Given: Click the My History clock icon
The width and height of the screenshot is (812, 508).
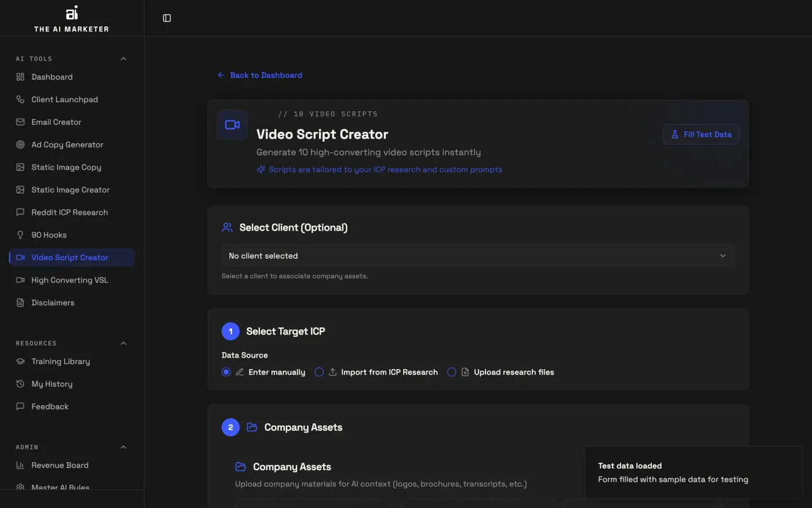Looking at the screenshot, I should coord(20,384).
